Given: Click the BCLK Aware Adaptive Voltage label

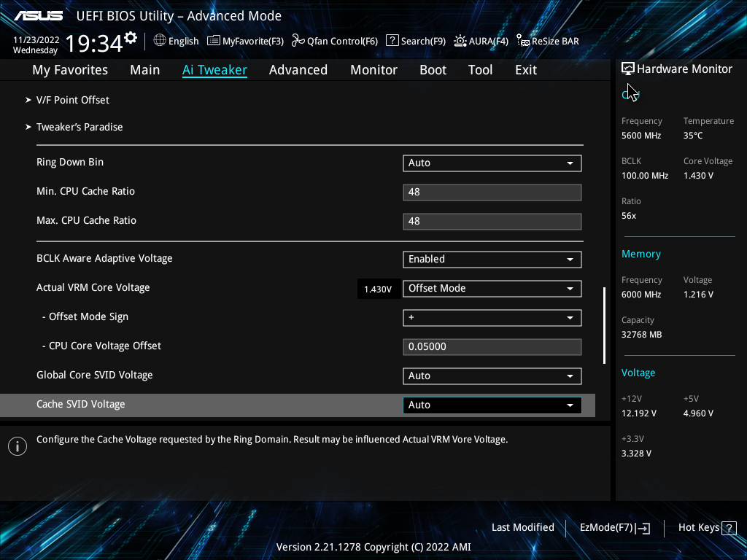Looking at the screenshot, I should pos(104,259).
